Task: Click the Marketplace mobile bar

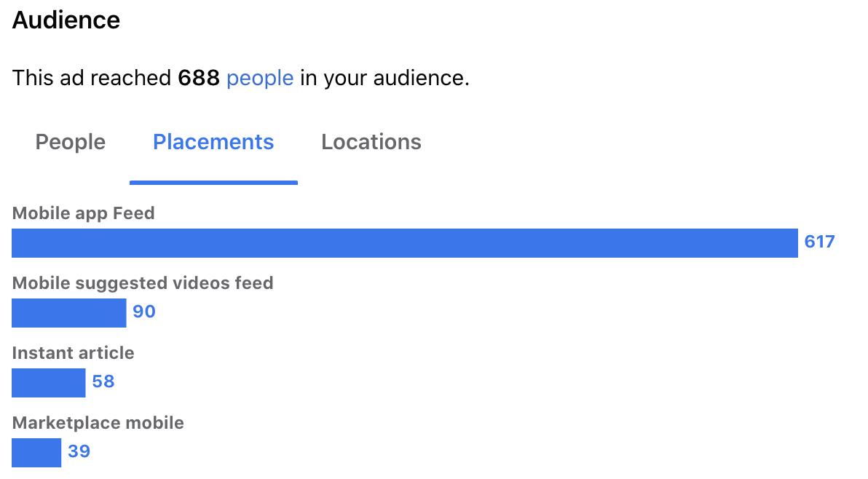Action: (x=36, y=453)
